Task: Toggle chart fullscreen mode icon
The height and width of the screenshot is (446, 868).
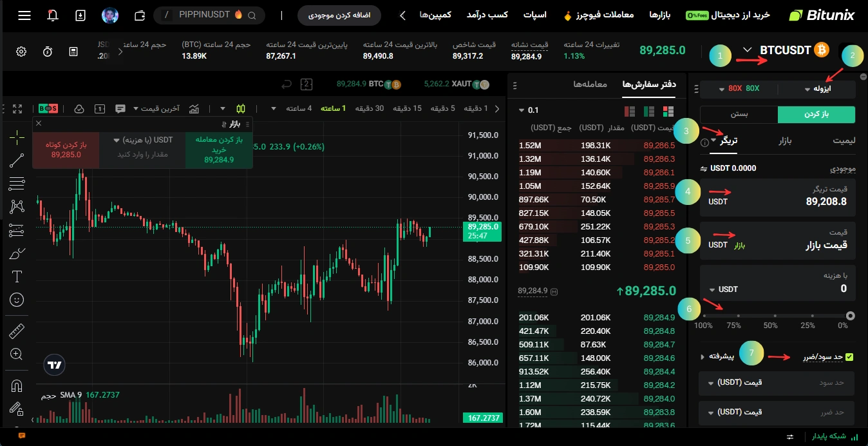Action: tap(17, 108)
